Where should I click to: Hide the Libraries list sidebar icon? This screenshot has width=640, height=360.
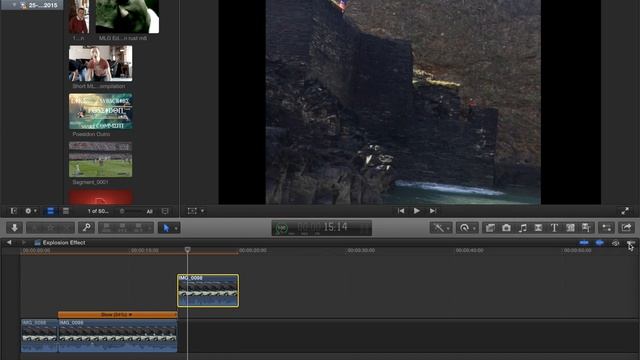pos(13,211)
